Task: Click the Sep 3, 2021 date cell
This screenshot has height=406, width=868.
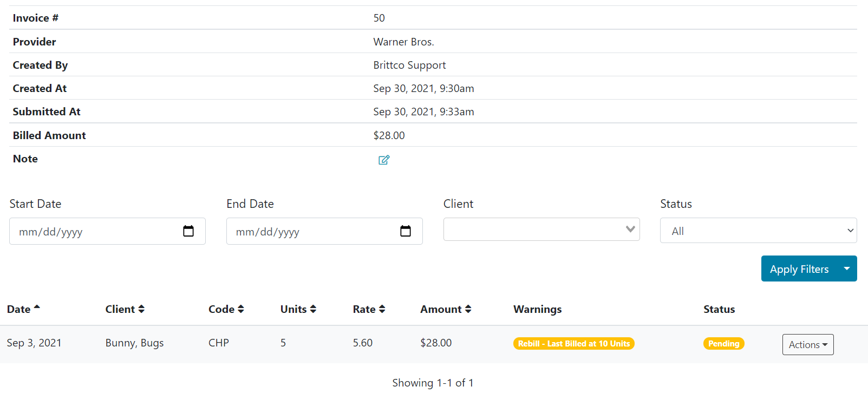Action: tap(34, 343)
